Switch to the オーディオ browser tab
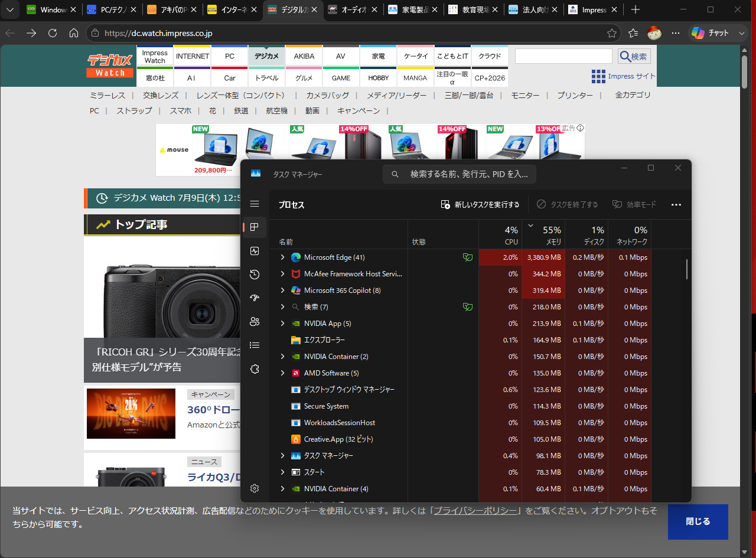756x558 pixels. pyautogui.click(x=351, y=10)
